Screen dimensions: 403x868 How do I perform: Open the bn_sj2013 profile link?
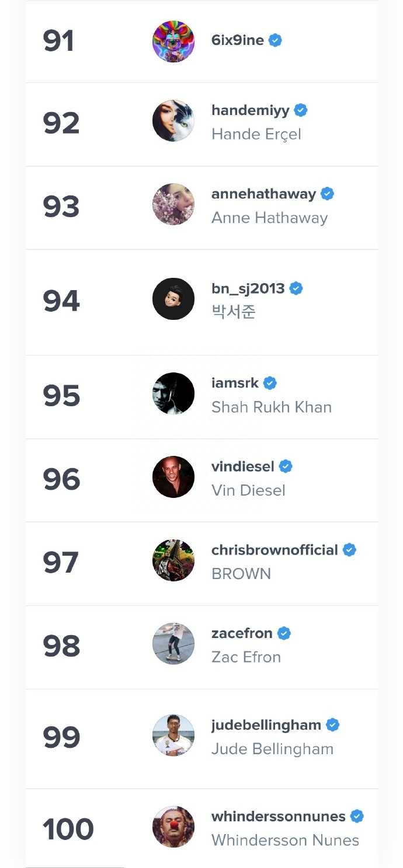[248, 288]
